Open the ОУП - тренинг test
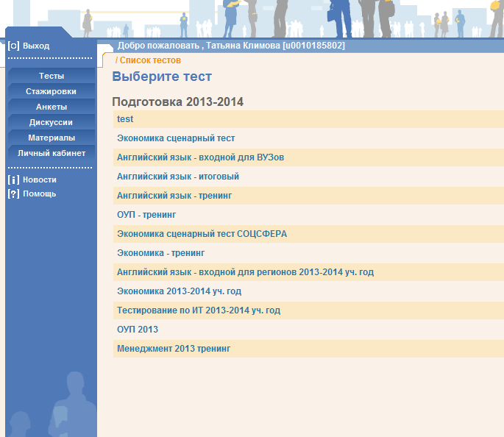Image resolution: width=504 pixels, height=437 pixels. pos(146,215)
